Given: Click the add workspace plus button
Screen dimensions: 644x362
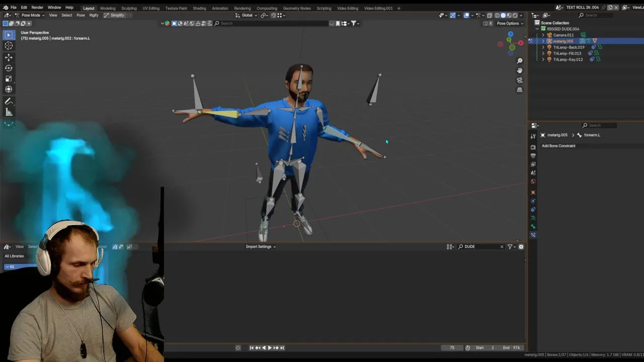Looking at the screenshot, I should (399, 8).
